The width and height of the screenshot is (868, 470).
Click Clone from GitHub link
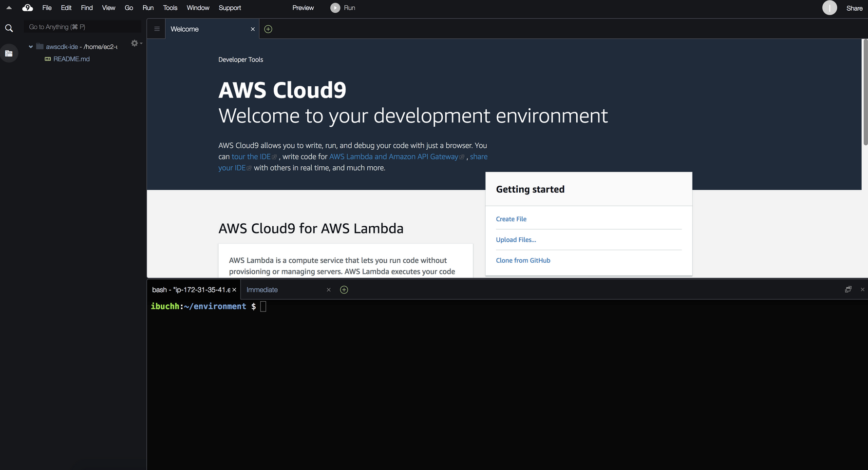click(523, 260)
